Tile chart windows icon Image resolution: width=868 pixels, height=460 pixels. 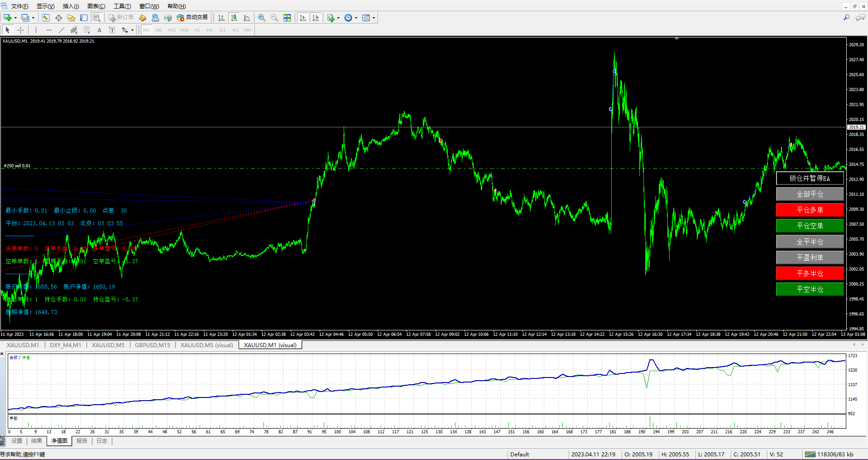point(287,18)
